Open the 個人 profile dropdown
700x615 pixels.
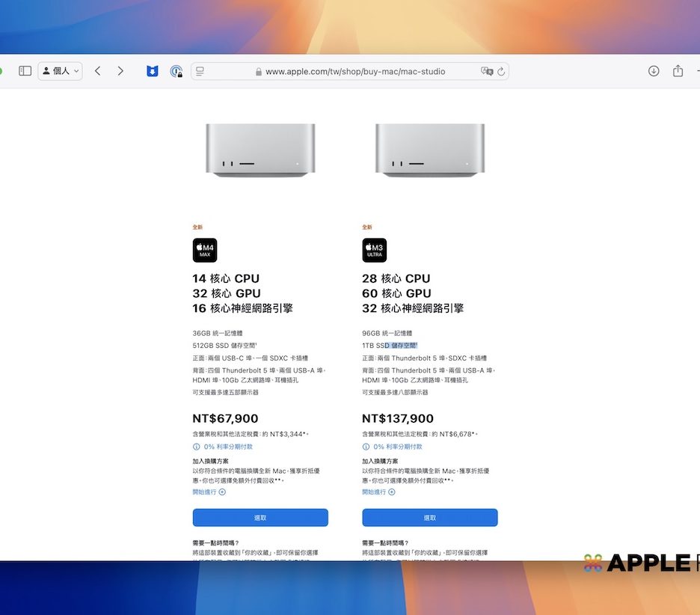tap(60, 71)
